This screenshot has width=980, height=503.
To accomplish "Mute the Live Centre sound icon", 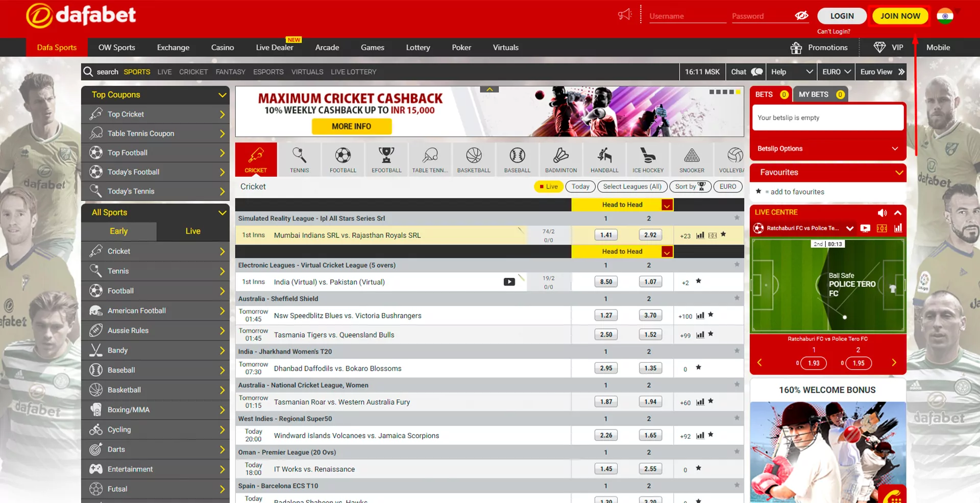I will click(882, 212).
